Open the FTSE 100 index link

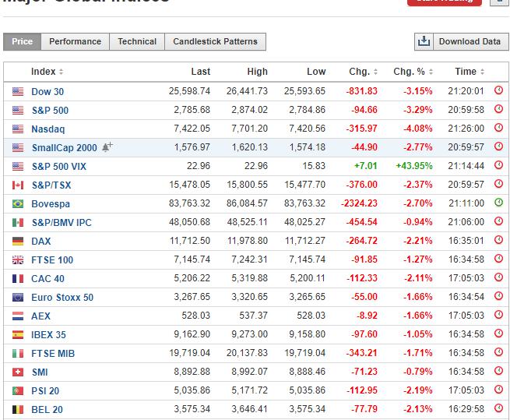[x=52, y=260]
